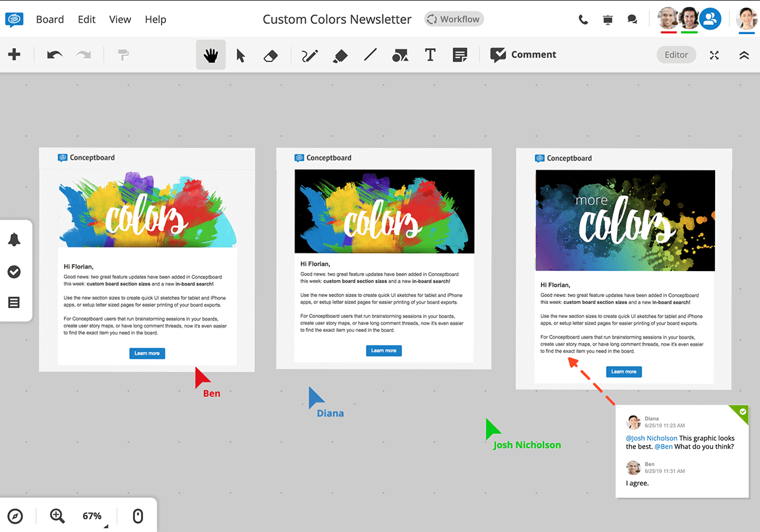Click Ben's red cursor label
This screenshot has width=760, height=532.
(x=212, y=393)
